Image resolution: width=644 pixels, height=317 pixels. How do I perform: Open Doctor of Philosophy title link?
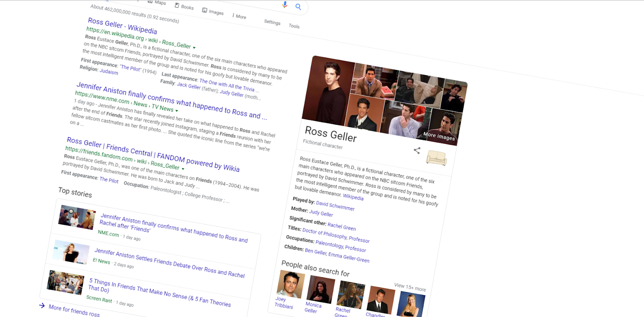324,233
